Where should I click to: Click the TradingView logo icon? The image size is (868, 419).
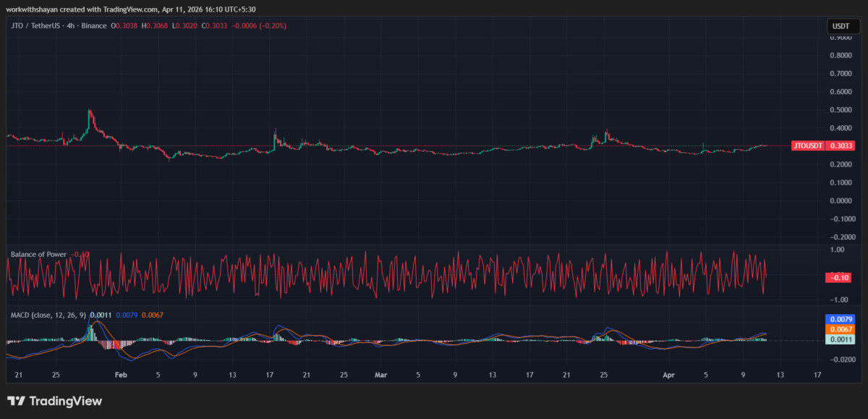16,401
